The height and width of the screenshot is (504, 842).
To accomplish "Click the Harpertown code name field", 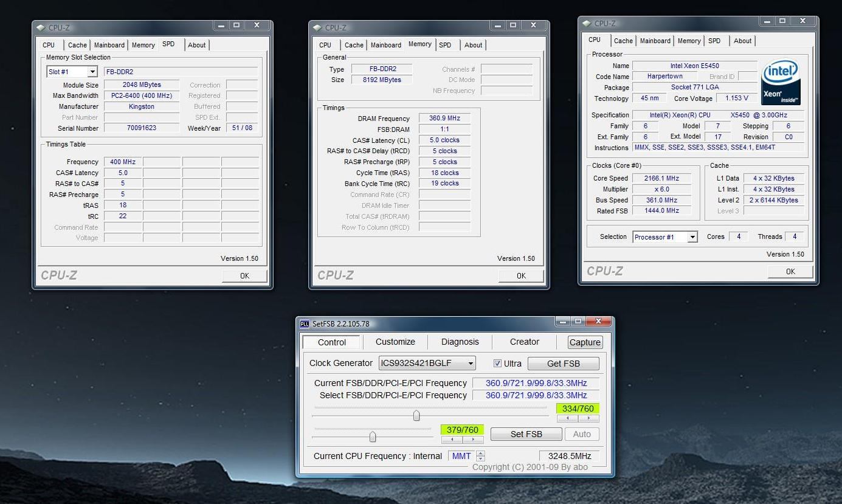I will coord(664,77).
